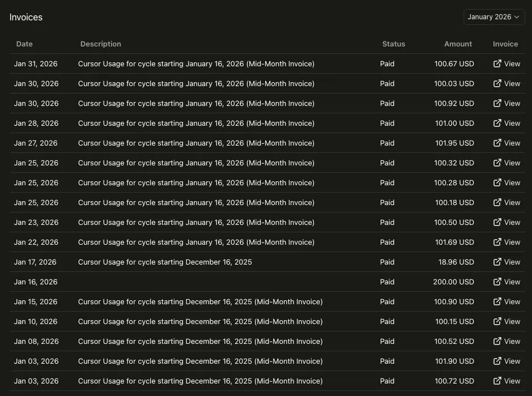Click the Description column header
The image size is (532, 396).
pyautogui.click(x=101, y=44)
